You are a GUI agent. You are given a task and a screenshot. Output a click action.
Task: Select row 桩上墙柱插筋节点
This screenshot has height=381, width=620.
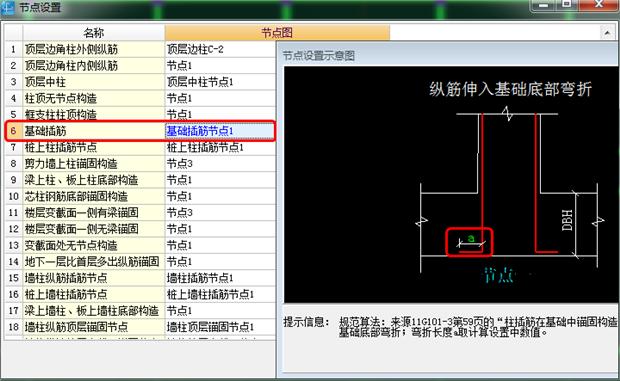click(x=94, y=294)
